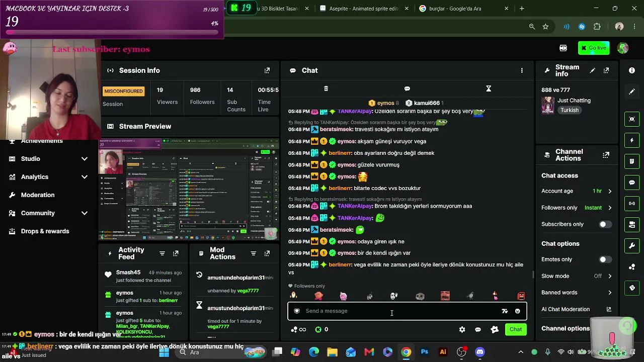The width and height of the screenshot is (644, 362).
Task: Send message with the Chat button
Action: click(516, 330)
